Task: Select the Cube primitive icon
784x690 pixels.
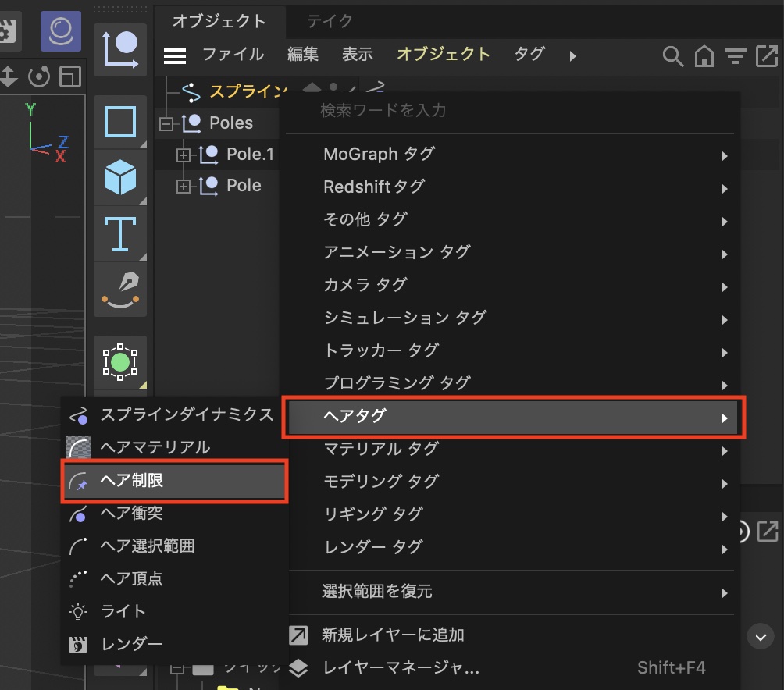Action: pos(120,177)
